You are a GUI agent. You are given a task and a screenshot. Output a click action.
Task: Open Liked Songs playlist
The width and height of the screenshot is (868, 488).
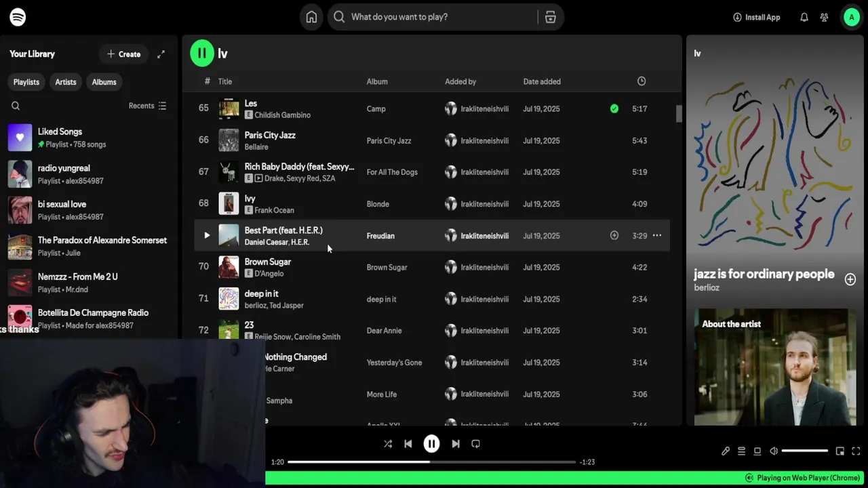[88, 138]
